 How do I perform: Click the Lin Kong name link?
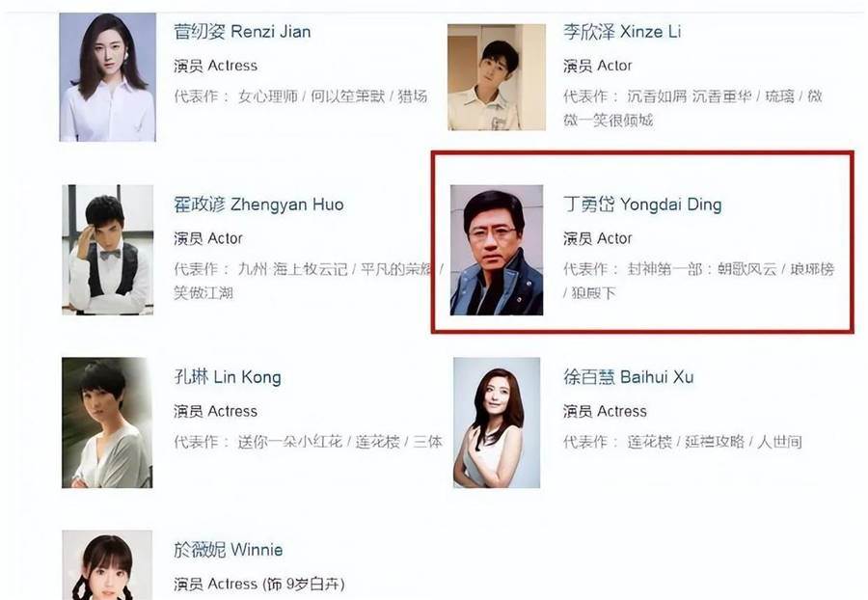227,377
